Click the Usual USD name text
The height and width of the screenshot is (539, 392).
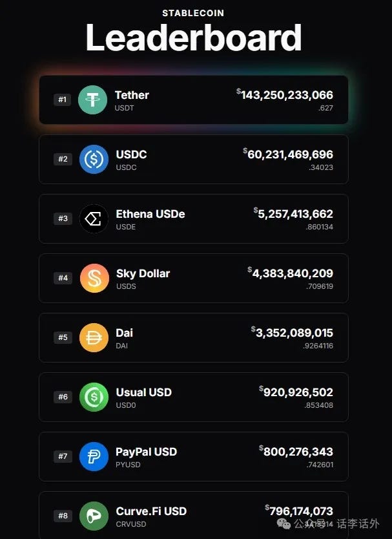[143, 392]
